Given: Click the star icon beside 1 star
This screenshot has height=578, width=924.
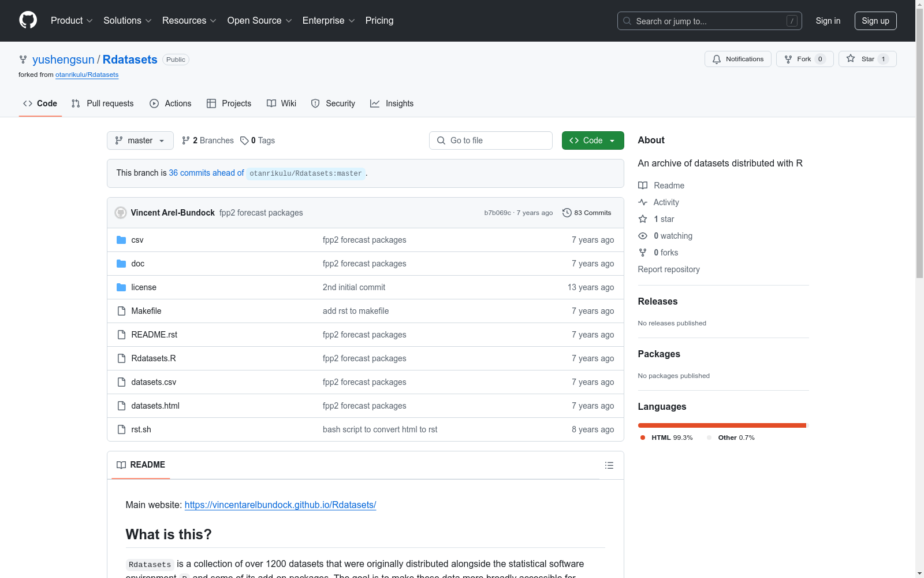Looking at the screenshot, I should click(x=643, y=219).
